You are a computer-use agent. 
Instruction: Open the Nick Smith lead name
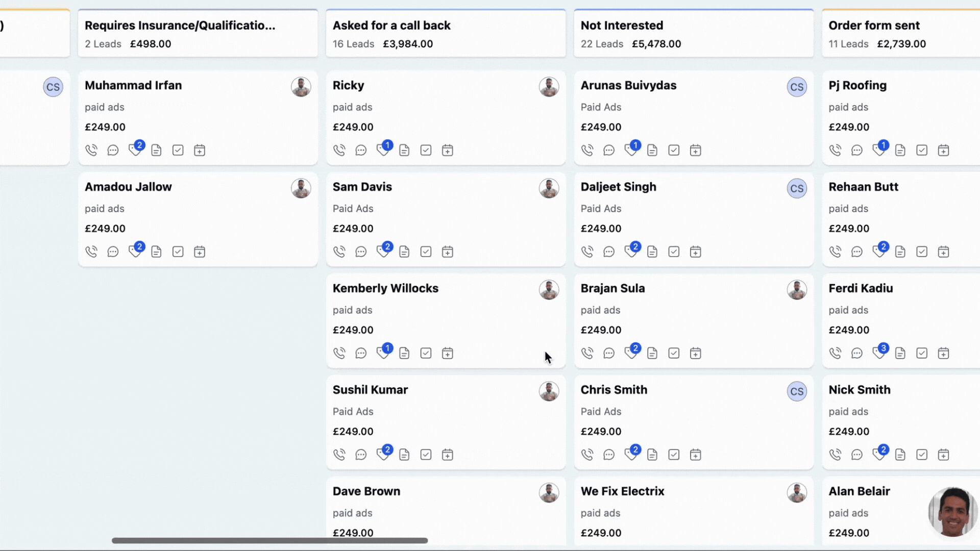(x=859, y=390)
